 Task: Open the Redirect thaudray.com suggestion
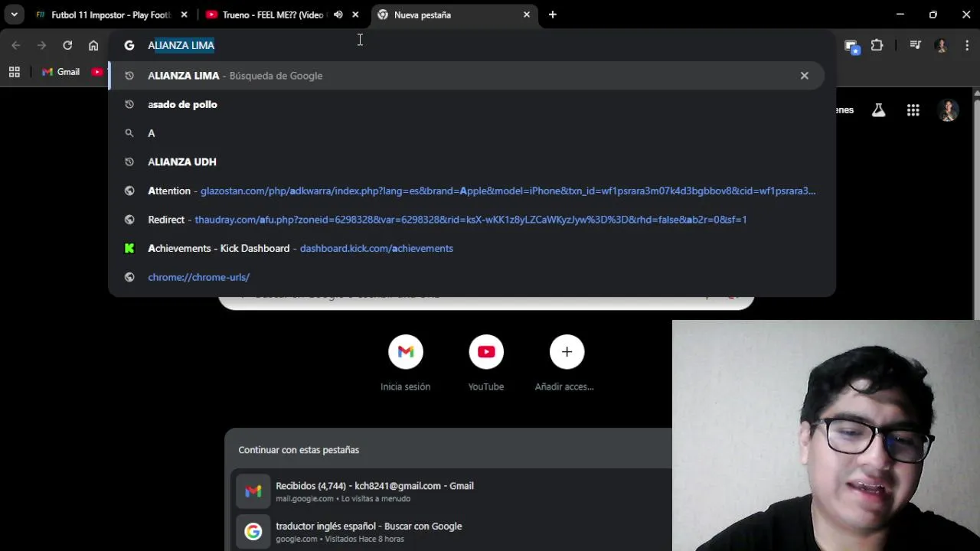click(465, 220)
